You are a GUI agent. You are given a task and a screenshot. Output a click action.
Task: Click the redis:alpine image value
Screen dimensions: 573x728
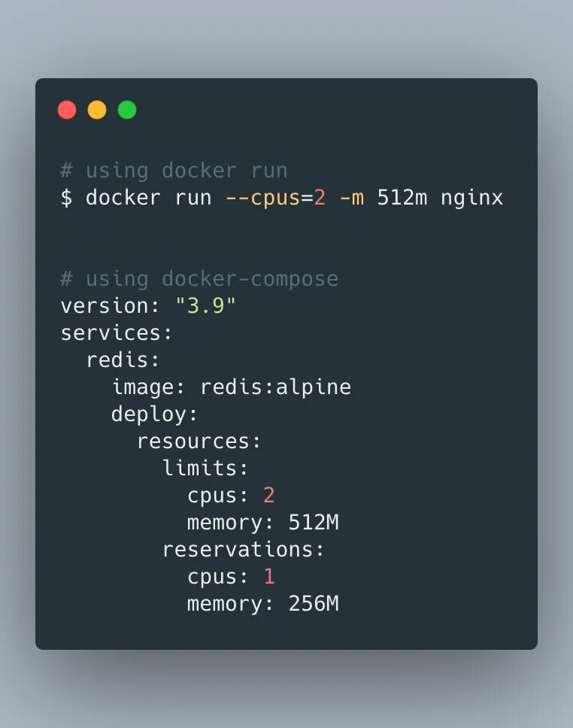point(276,387)
